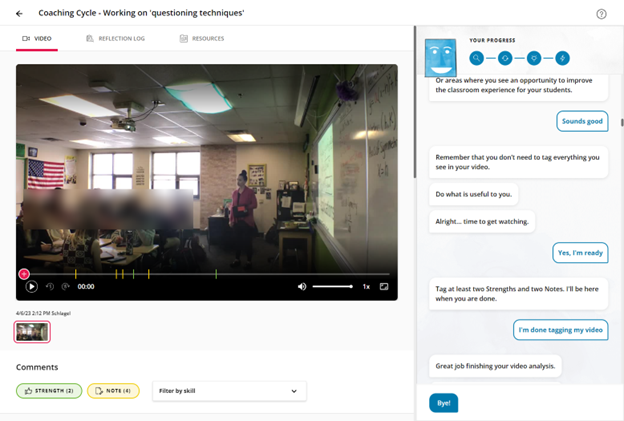Switch to the Reflection Log tab
Image resolution: width=624 pixels, height=421 pixels.
pos(115,39)
